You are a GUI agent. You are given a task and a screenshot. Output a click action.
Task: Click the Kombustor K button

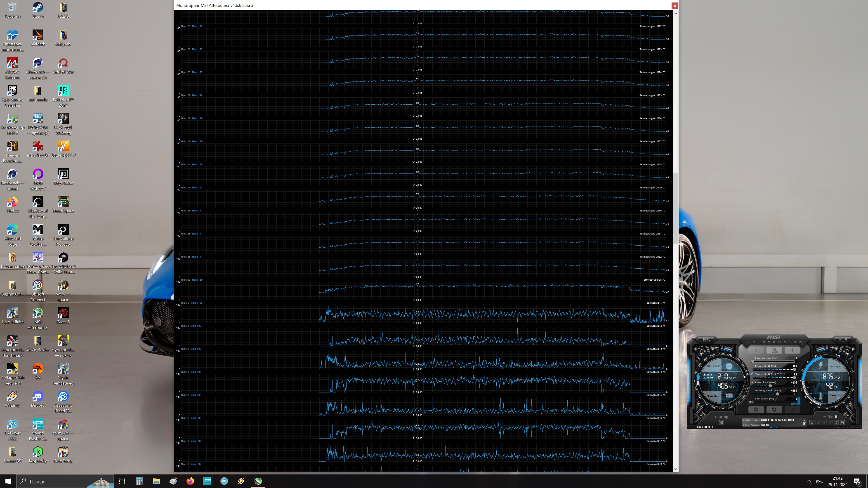pos(756,350)
